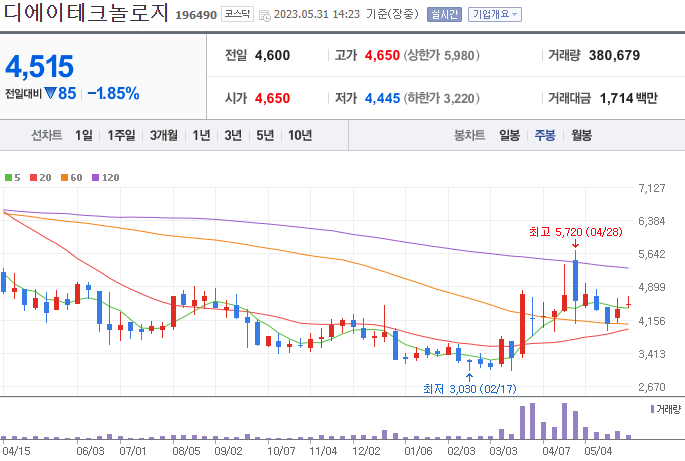
Task: Click the 02/03 x-axis date
Action: pos(461,451)
